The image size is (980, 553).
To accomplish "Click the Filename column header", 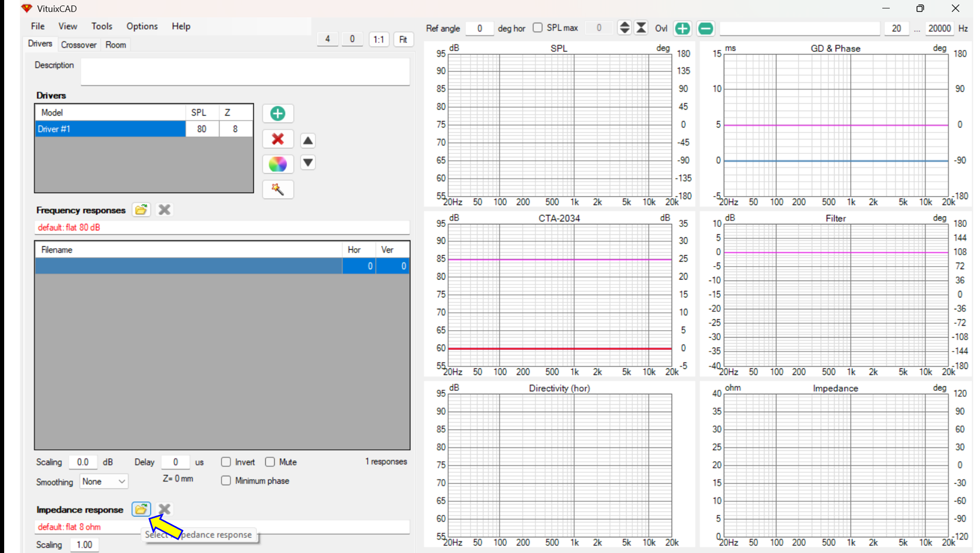I will (188, 250).
